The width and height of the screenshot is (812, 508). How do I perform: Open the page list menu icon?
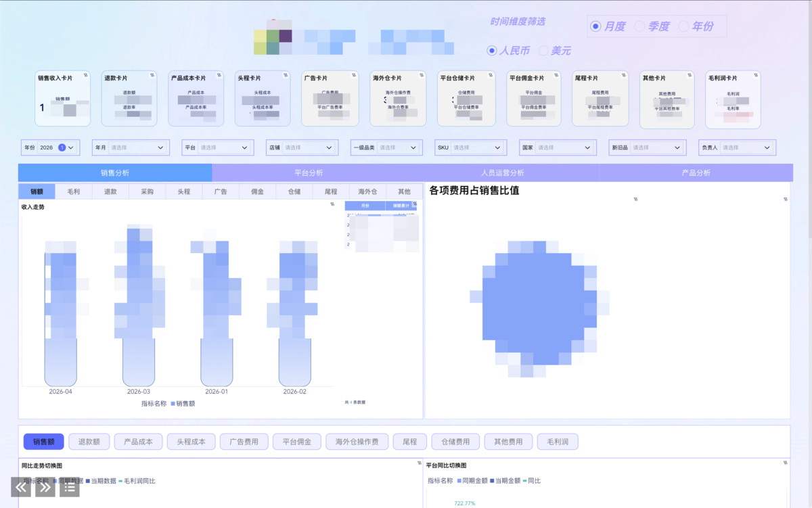[70, 487]
